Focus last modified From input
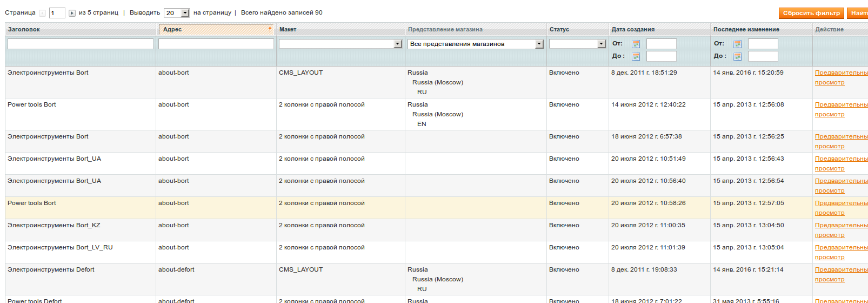 coord(763,44)
